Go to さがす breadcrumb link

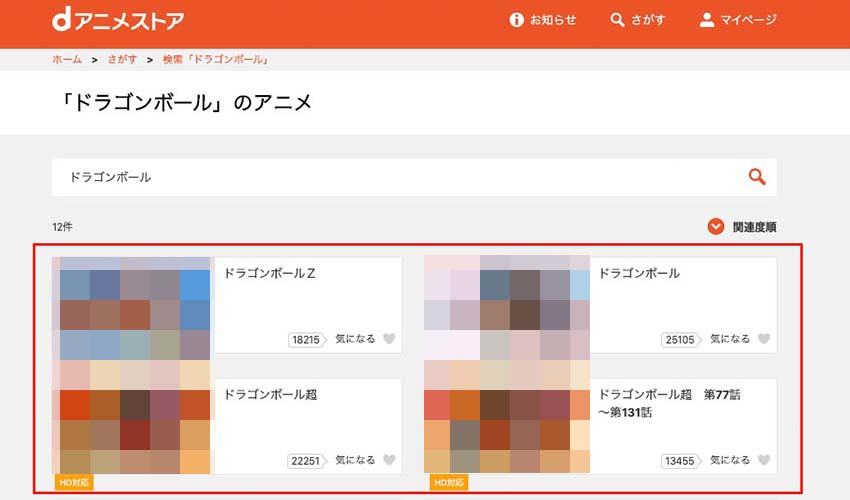[122, 59]
